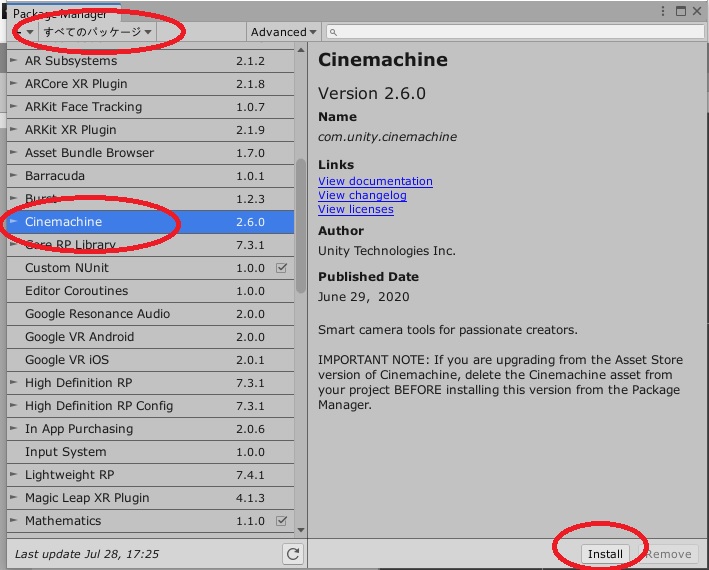Expand the Lightweight RP row
This screenshot has width=709, height=570.
click(14, 474)
